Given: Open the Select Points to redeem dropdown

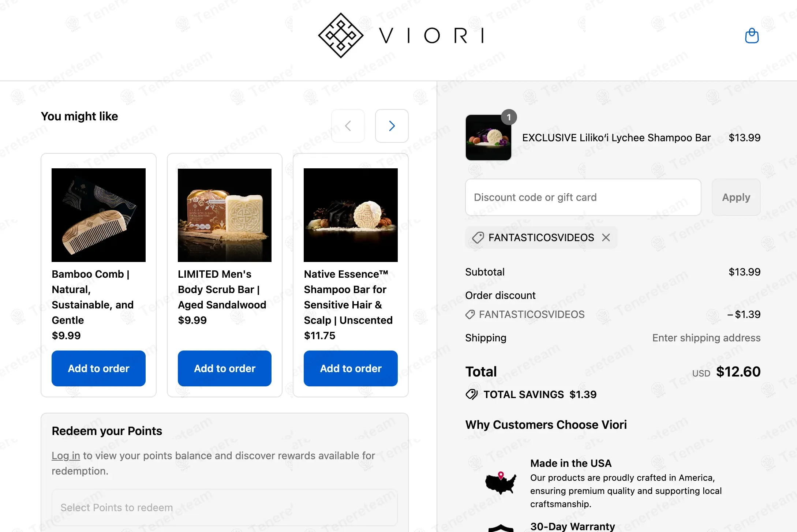Looking at the screenshot, I should pyautogui.click(x=224, y=507).
